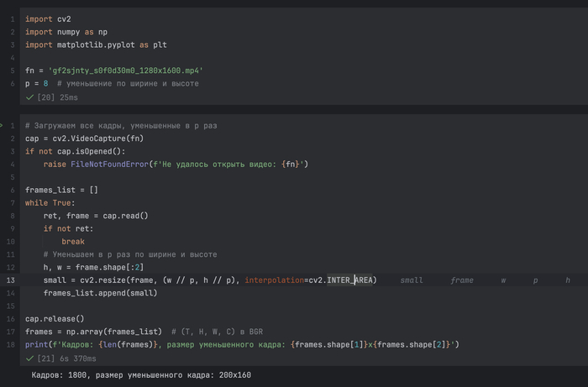
Task: Click the inline hint 'small' on line 13
Action: 412,280
